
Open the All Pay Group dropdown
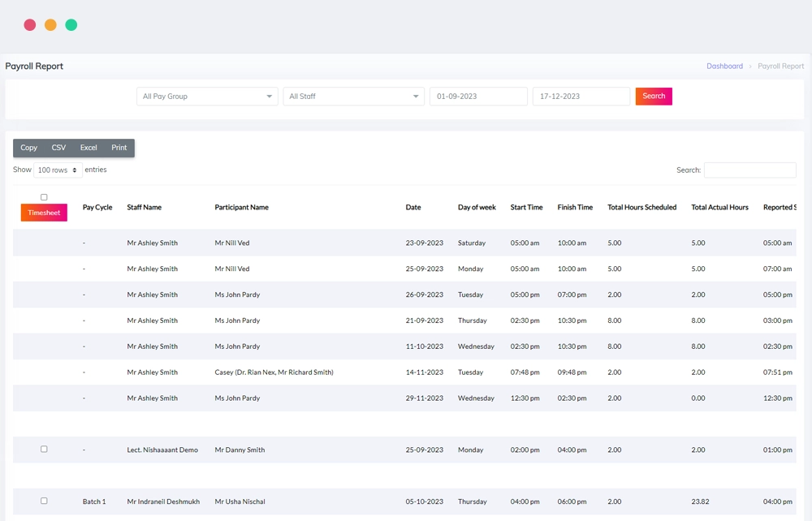pos(207,96)
